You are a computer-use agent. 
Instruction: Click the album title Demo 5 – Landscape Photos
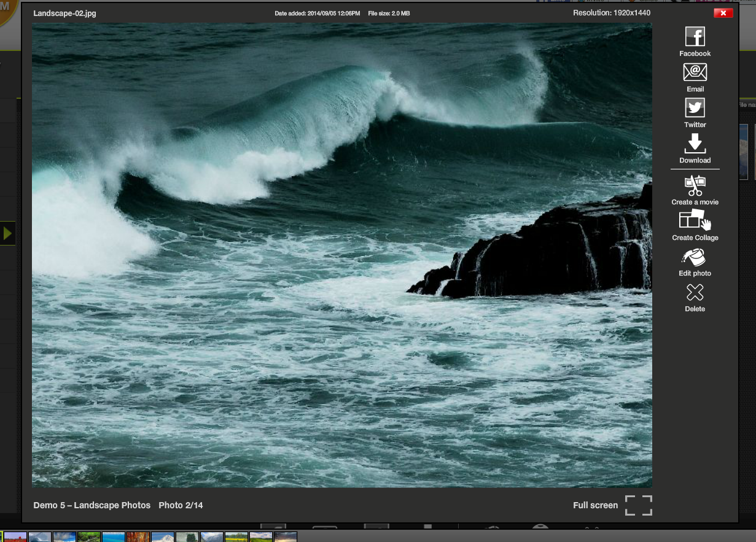coord(92,505)
